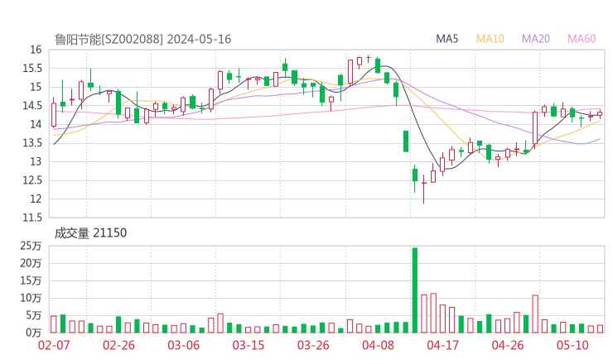Click the tallest green volume bar

(415, 290)
